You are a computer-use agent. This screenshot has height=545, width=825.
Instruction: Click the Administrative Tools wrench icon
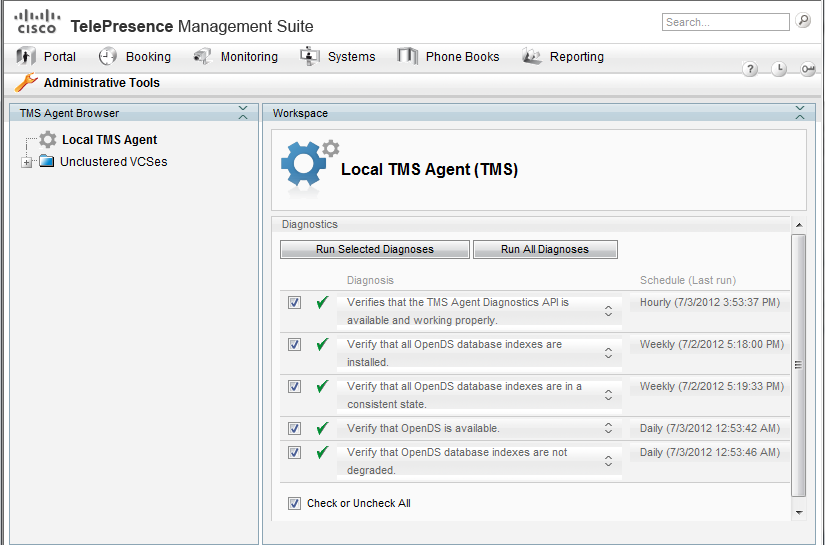click(x=26, y=83)
